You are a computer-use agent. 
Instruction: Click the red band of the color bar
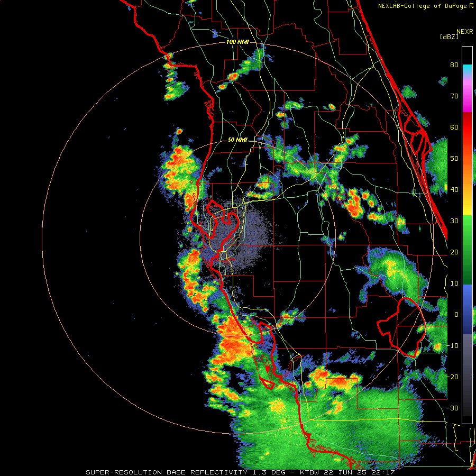467,127
